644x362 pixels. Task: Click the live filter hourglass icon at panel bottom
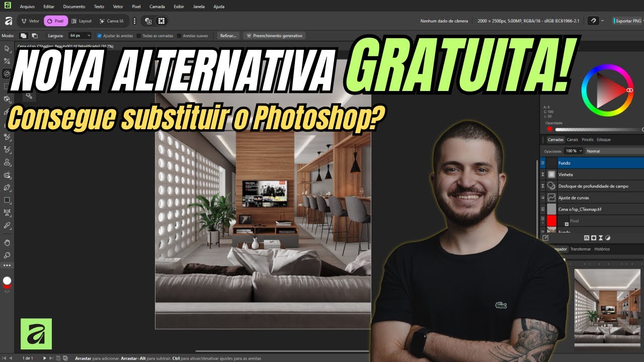pos(601,238)
